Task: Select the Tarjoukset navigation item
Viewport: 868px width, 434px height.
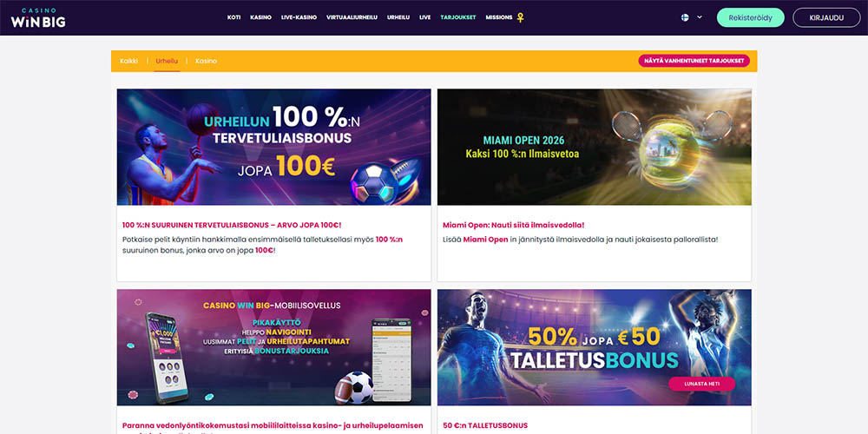Action: click(457, 17)
